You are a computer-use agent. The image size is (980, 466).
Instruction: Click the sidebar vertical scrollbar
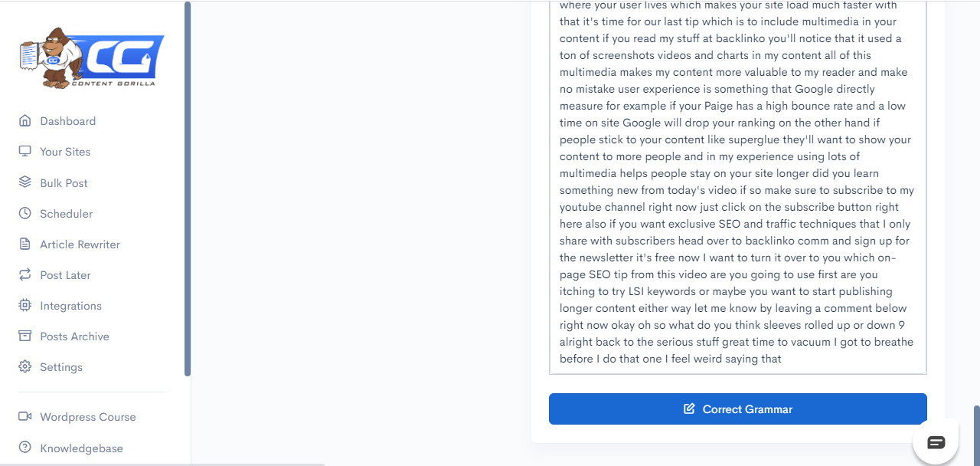point(188,189)
